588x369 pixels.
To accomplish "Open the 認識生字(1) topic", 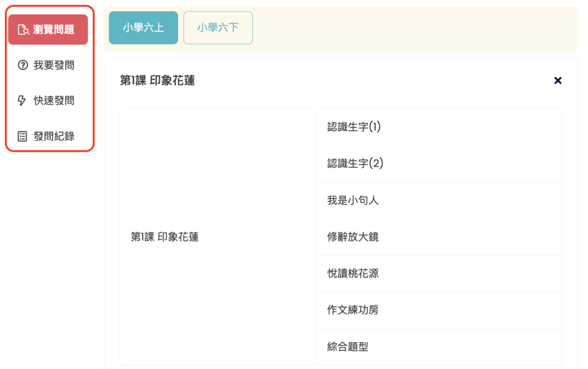I will coord(439,127).
